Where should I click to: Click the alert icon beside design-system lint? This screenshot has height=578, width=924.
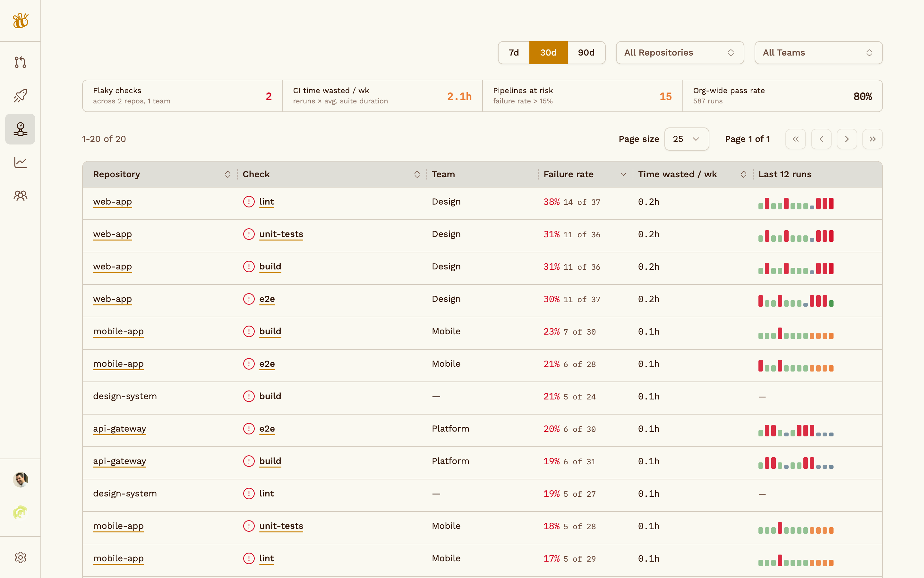click(249, 494)
